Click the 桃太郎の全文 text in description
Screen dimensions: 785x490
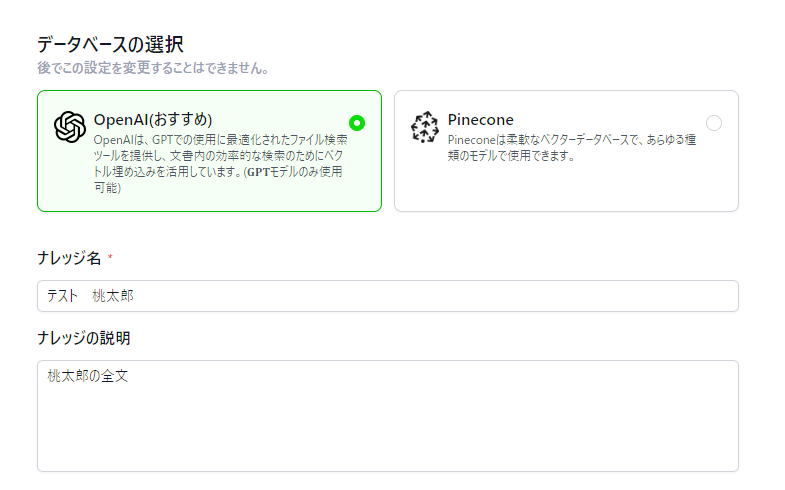[87, 376]
